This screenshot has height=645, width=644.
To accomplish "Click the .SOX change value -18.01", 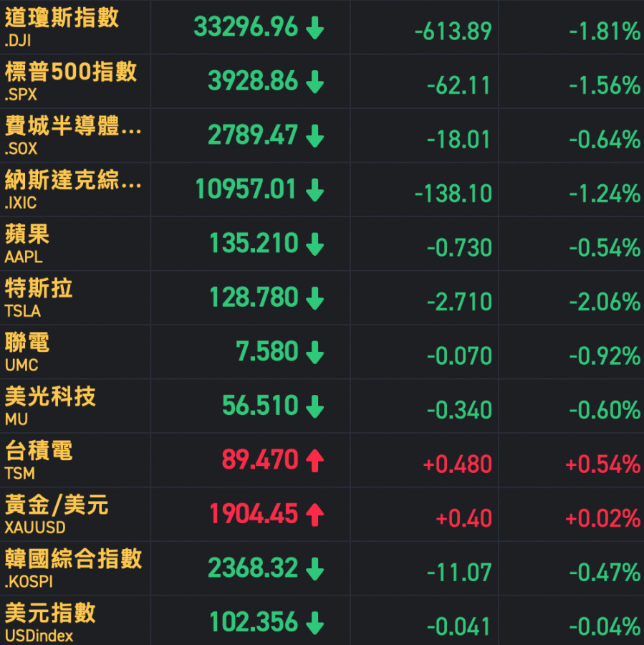I will tap(458, 139).
